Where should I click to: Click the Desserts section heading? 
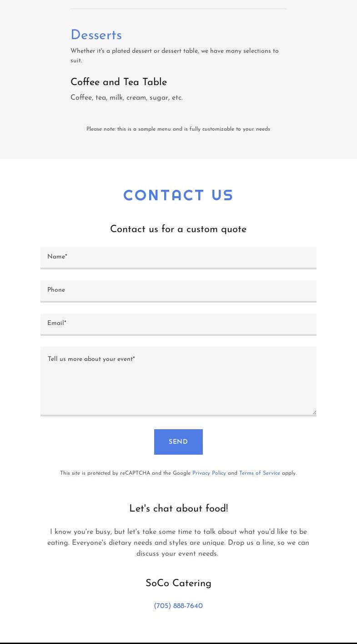coord(96,35)
